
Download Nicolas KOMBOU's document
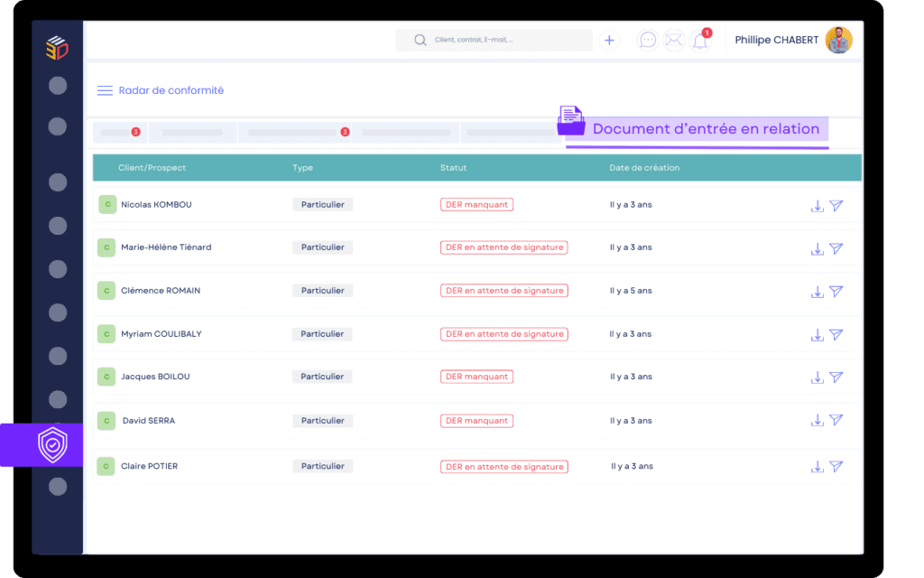coord(817,206)
